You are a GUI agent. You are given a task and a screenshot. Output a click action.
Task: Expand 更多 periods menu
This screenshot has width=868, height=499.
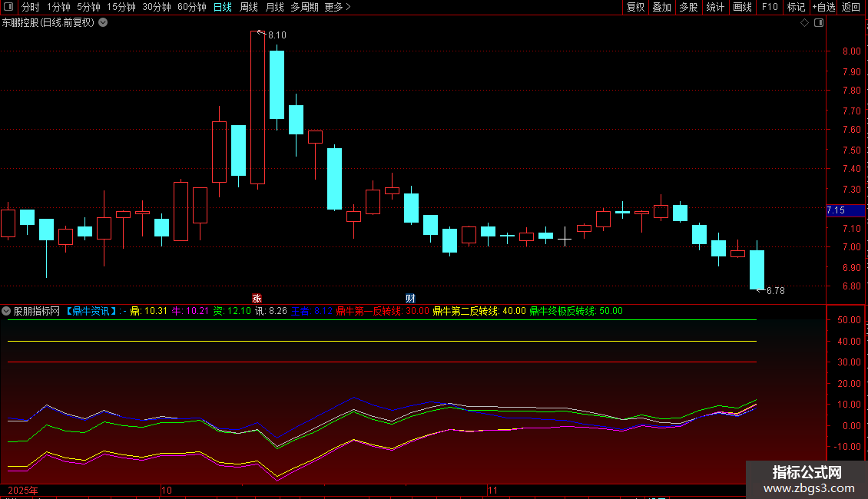coord(337,7)
